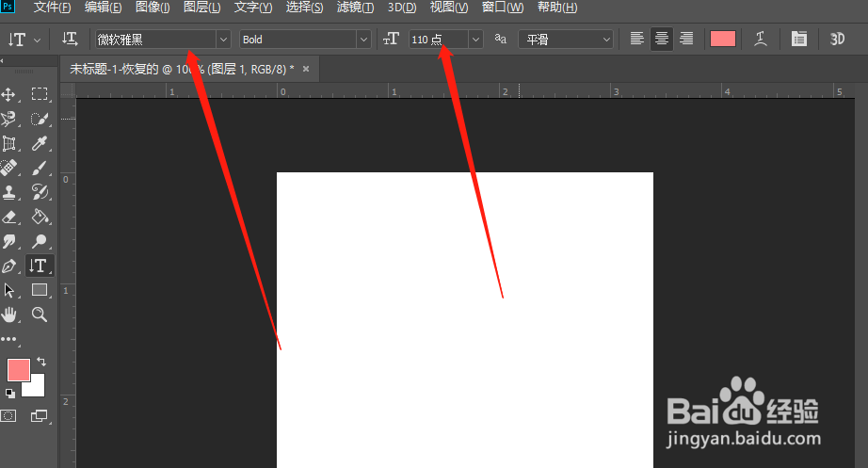Open the 帮助(H) menu

coord(557,8)
